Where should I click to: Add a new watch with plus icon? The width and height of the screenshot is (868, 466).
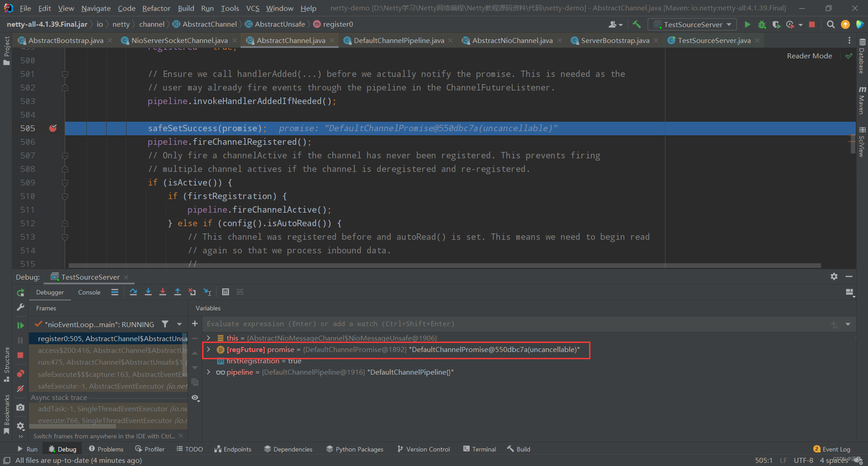point(195,323)
